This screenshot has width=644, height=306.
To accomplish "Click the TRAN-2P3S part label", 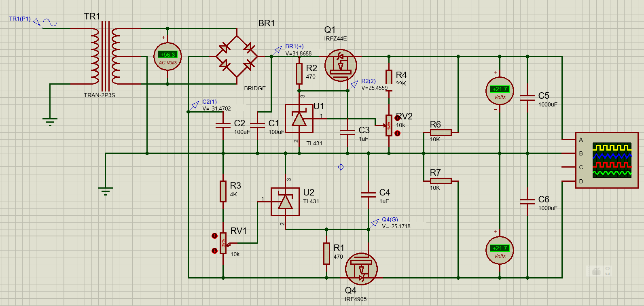I will tap(100, 95).
